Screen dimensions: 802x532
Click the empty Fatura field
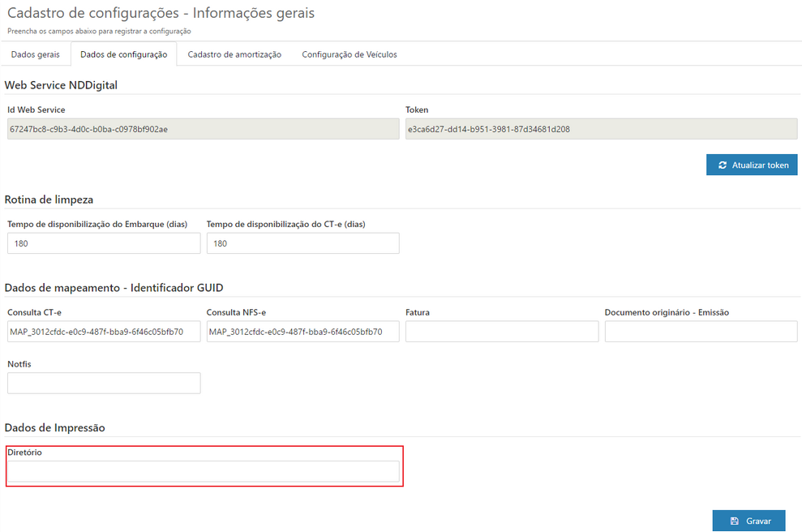click(x=500, y=331)
